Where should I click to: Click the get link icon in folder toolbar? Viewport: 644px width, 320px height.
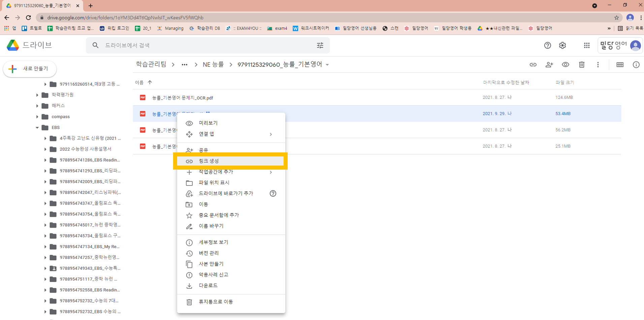[533, 65]
